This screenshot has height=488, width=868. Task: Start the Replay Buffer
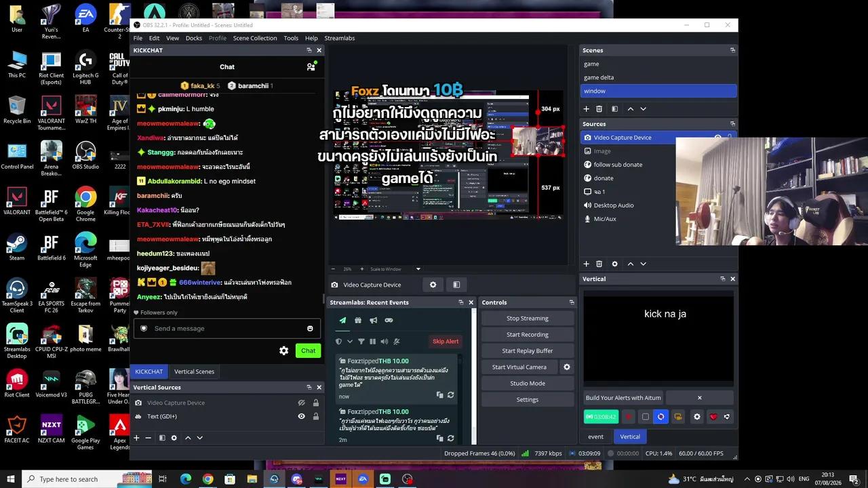coord(528,351)
